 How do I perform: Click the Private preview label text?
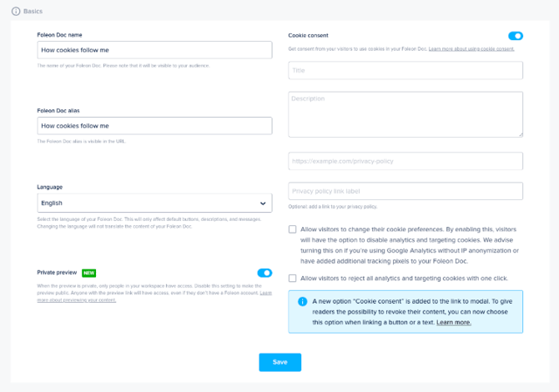click(57, 273)
